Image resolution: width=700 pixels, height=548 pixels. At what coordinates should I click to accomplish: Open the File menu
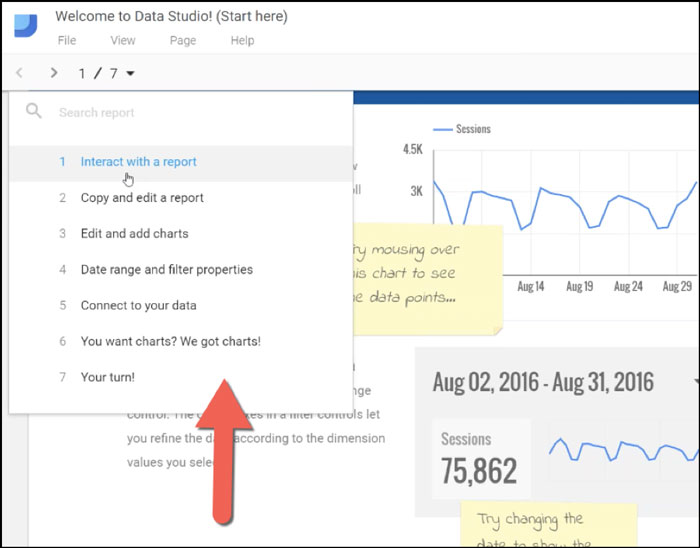(x=67, y=41)
